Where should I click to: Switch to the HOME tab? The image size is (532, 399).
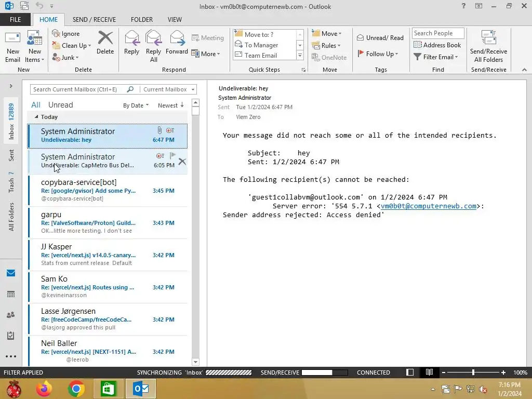[x=48, y=20]
